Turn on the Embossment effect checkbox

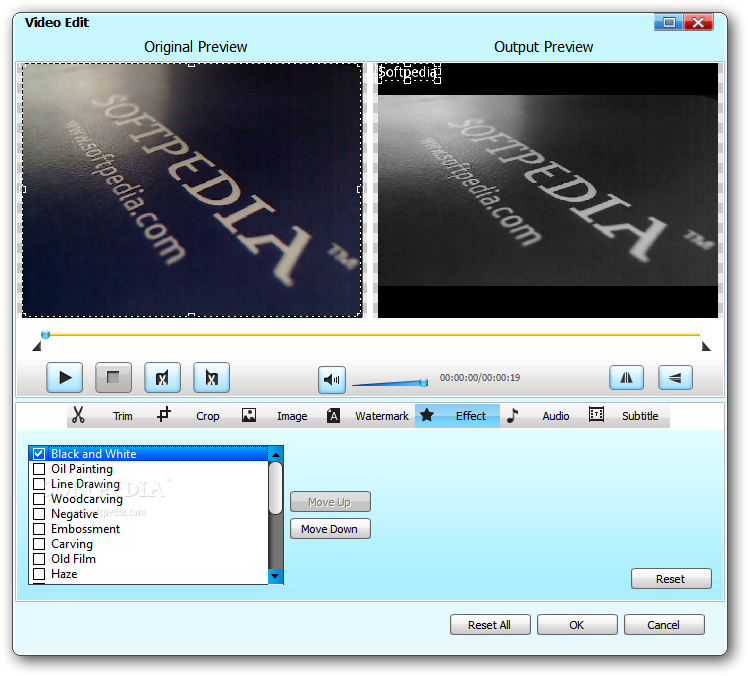(x=39, y=529)
